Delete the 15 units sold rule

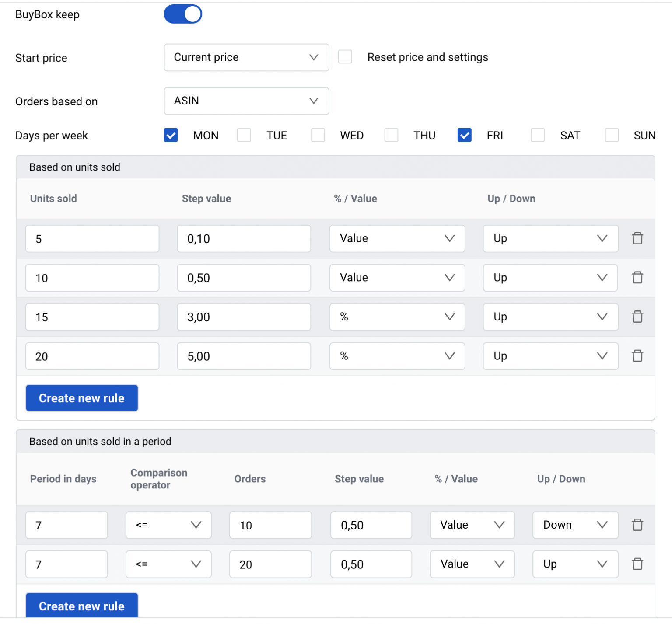[637, 317]
